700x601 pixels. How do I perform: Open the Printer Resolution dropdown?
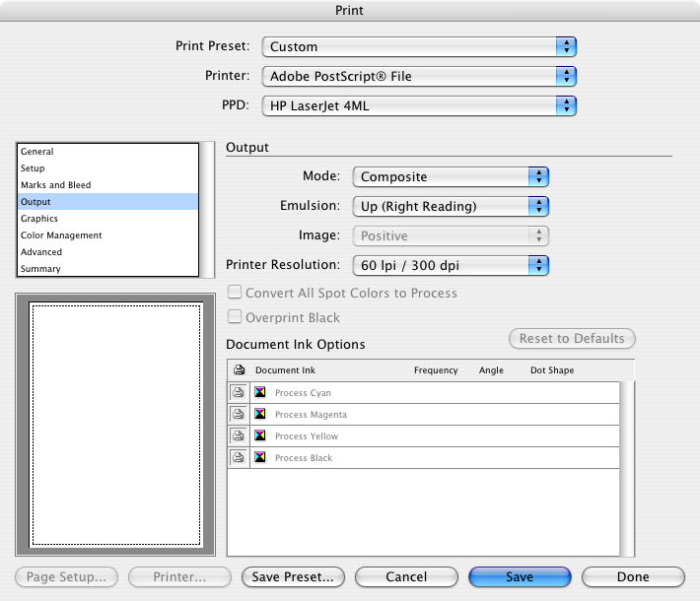click(x=451, y=265)
